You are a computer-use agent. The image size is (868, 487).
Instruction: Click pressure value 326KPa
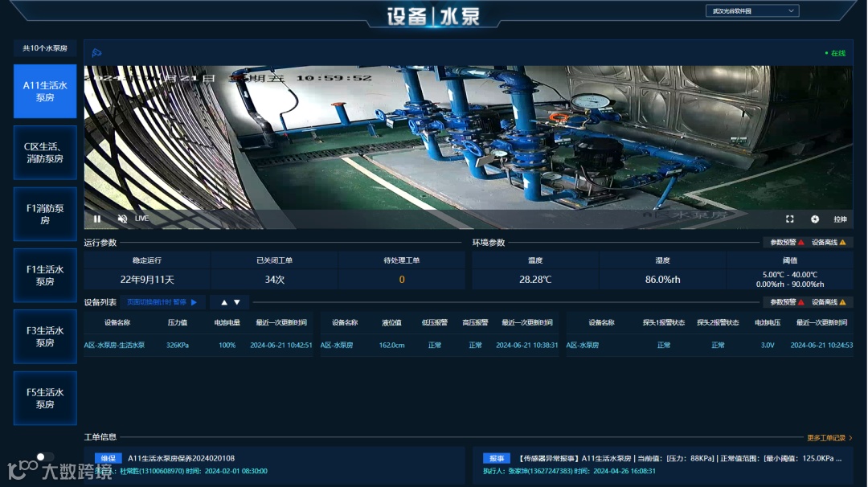point(177,346)
